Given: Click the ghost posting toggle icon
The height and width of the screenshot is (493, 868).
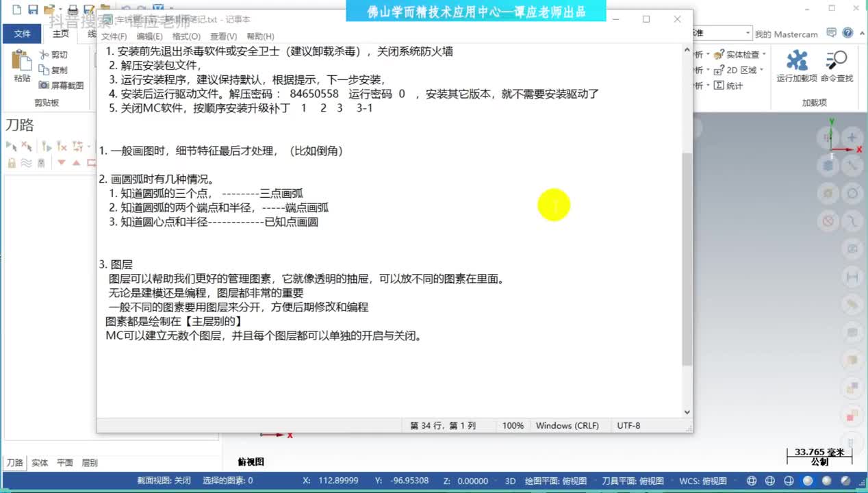Looking at the screenshot, I should (x=42, y=163).
